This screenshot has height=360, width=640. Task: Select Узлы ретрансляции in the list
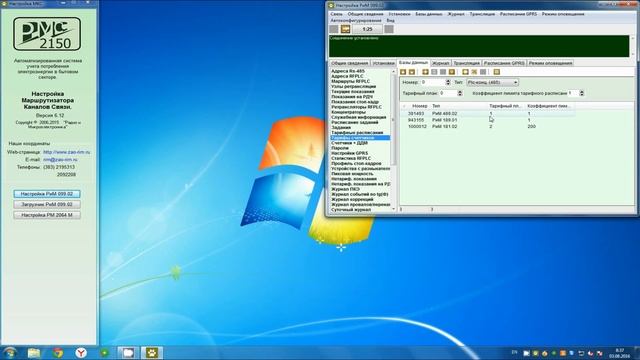tap(353, 87)
